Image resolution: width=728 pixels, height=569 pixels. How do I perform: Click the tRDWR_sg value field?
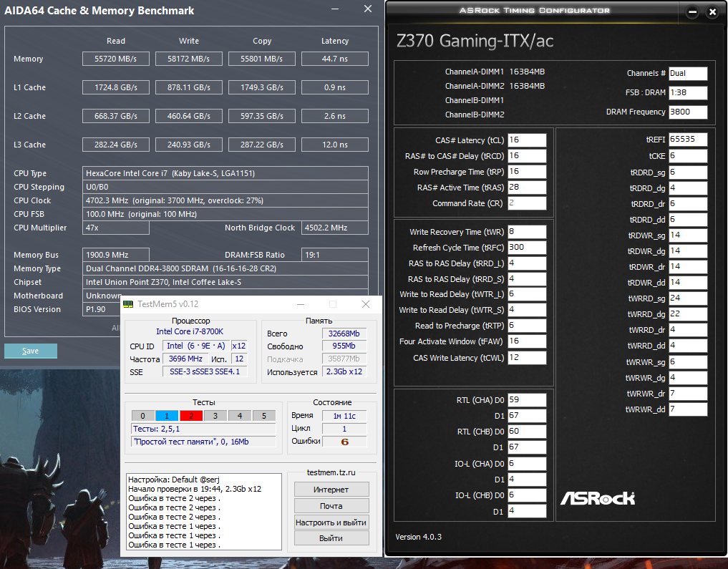pos(688,235)
